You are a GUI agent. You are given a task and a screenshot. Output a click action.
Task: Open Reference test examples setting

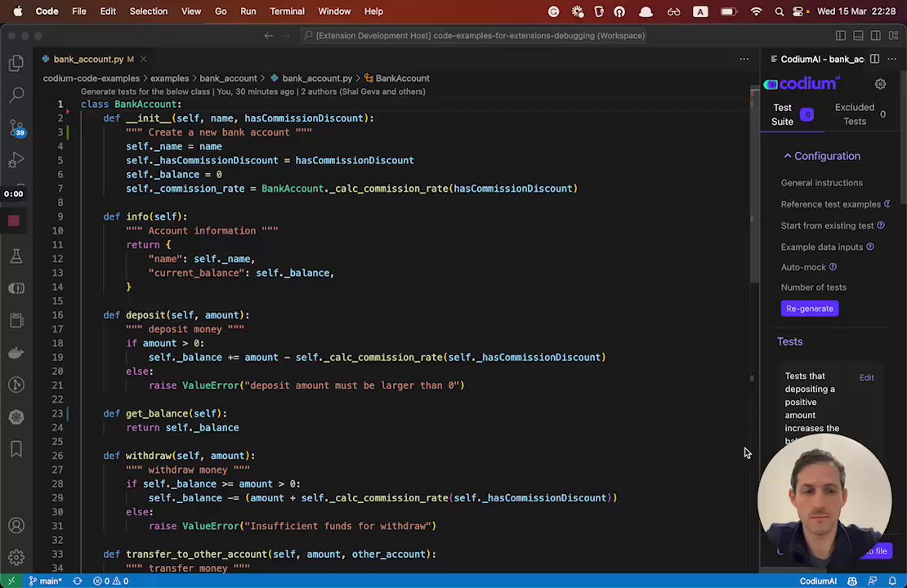831,204
